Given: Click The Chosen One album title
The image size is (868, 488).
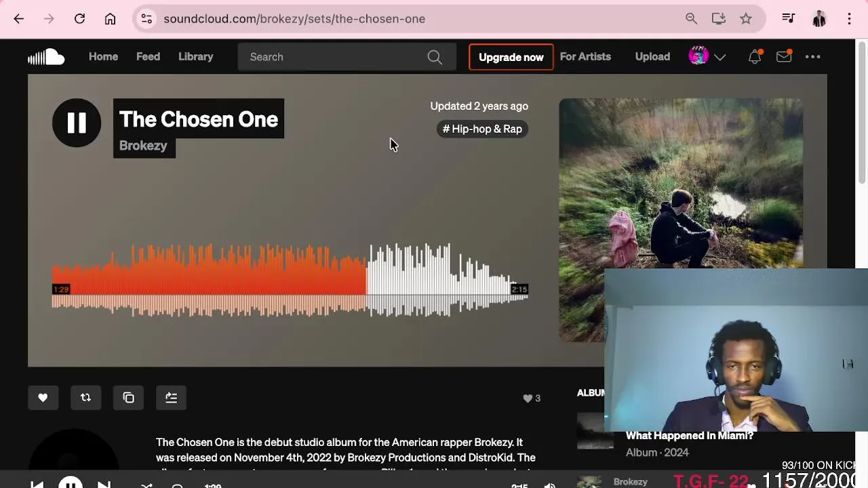Looking at the screenshot, I should tap(199, 119).
